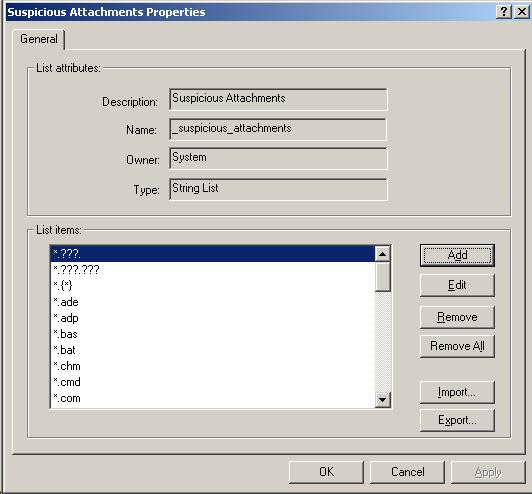The height and width of the screenshot is (494, 532).
Task: Switch to the General tab
Action: point(39,39)
